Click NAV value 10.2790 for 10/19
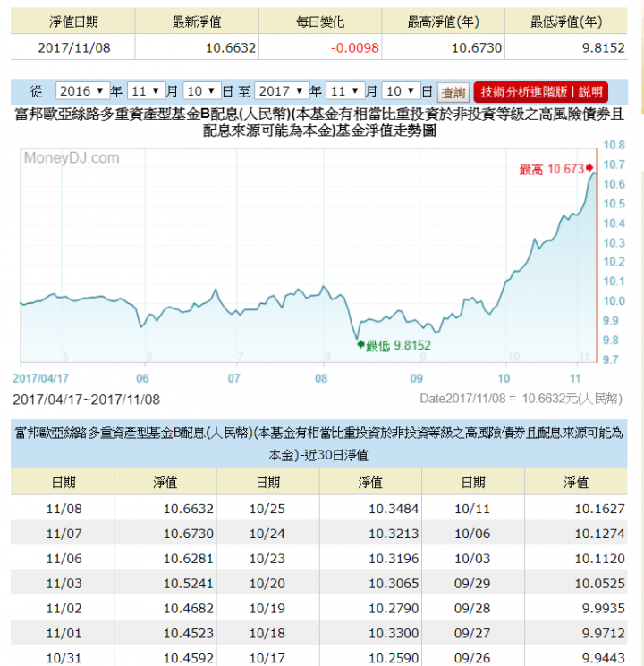This screenshot has width=644, height=666. click(394, 608)
